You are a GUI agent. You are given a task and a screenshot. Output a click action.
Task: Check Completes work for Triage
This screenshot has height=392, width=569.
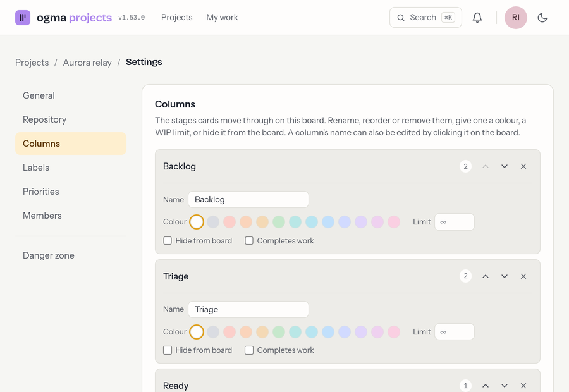(249, 350)
